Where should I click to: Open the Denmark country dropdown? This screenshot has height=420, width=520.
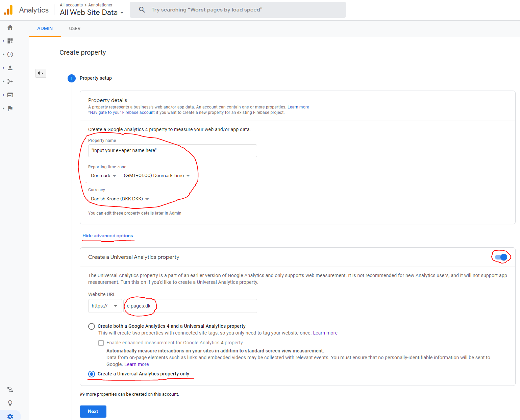(103, 176)
